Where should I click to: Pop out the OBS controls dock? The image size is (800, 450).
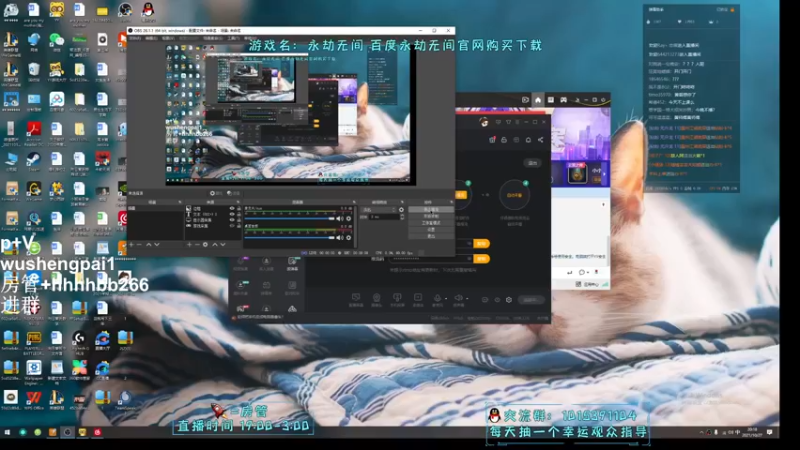click(x=452, y=202)
